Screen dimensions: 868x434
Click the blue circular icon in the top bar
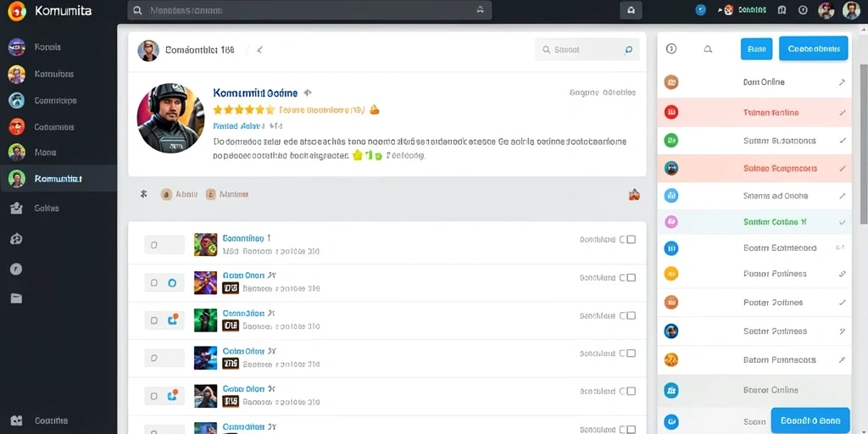click(x=700, y=10)
